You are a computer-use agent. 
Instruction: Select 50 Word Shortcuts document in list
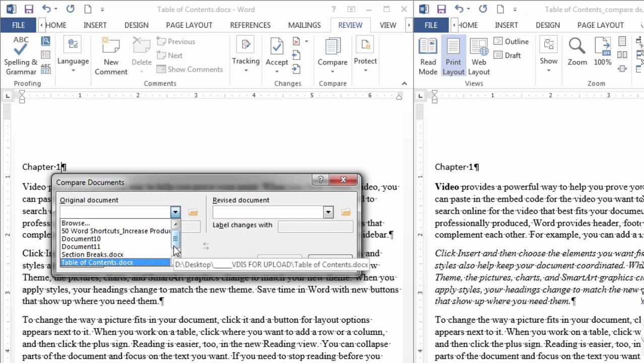[x=115, y=231]
